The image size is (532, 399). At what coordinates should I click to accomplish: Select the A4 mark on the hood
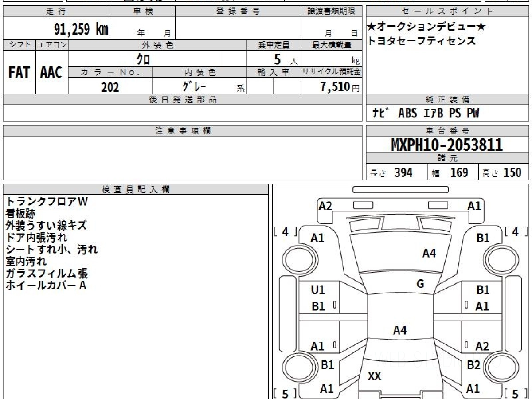(429, 253)
